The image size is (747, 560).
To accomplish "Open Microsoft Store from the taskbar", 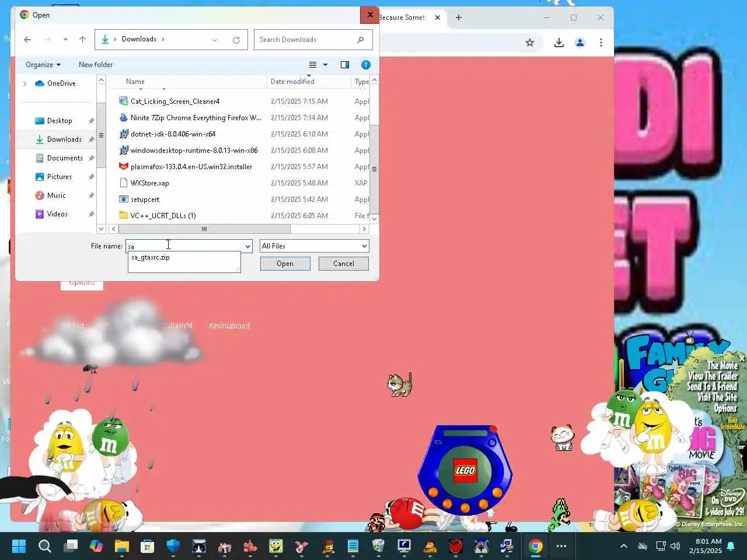I will 147,546.
